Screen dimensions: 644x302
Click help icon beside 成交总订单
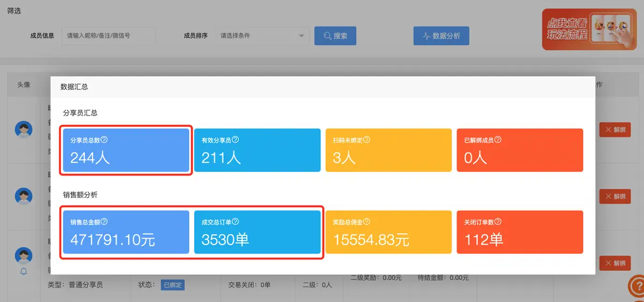point(235,221)
